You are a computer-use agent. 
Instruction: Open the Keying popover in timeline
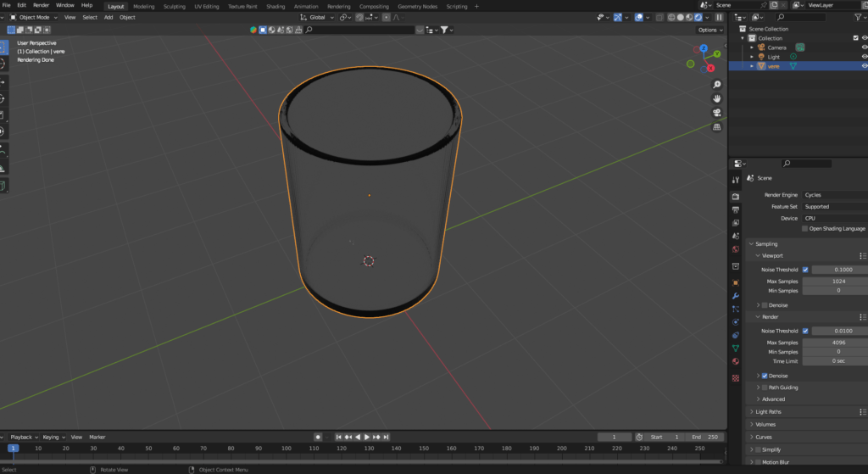52,437
